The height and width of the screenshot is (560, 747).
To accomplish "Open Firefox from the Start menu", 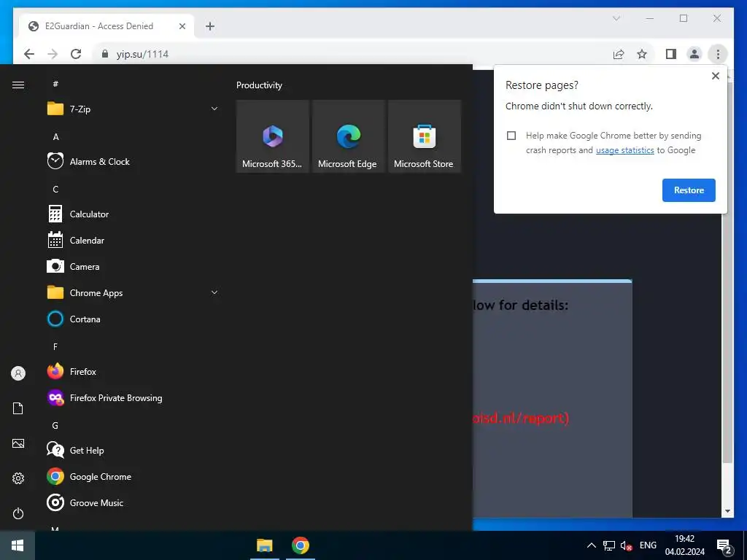I will tap(133, 371).
